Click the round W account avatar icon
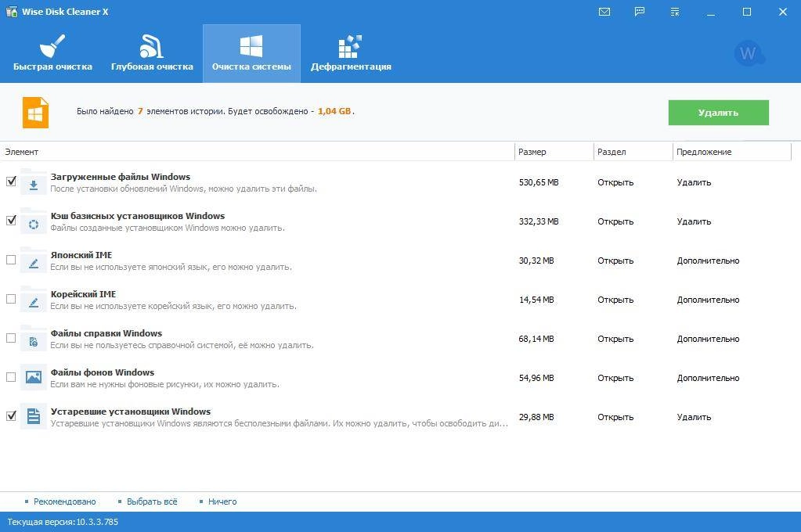The height and width of the screenshot is (532, 801). [x=749, y=53]
